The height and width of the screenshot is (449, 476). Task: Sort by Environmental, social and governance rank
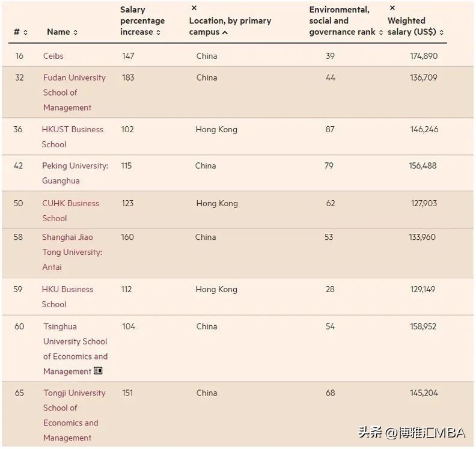[x=381, y=32]
